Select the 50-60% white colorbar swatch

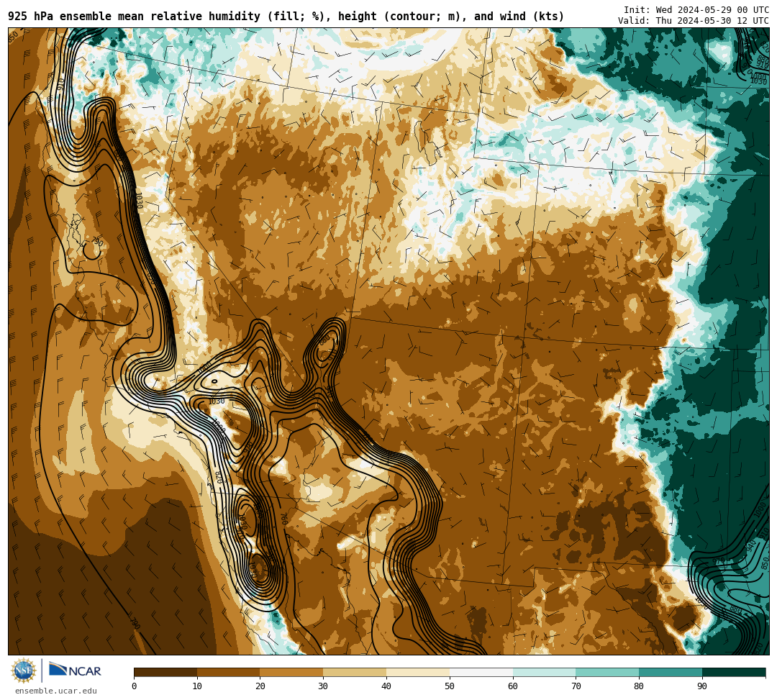[481, 672]
